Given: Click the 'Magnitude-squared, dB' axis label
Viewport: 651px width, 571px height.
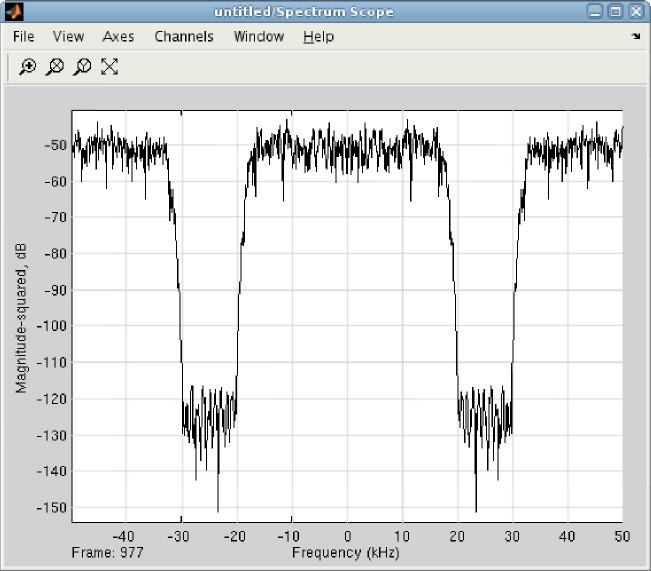Looking at the screenshot, I should [x=21, y=318].
